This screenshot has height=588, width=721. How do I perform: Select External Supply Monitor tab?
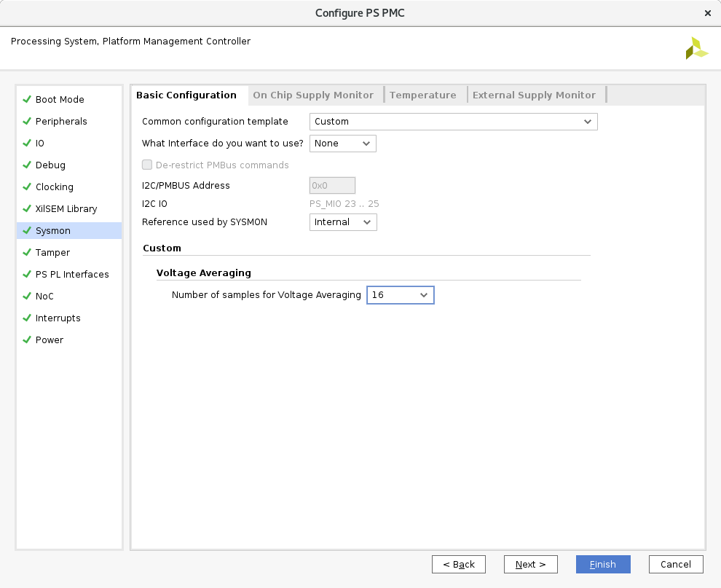tap(534, 95)
